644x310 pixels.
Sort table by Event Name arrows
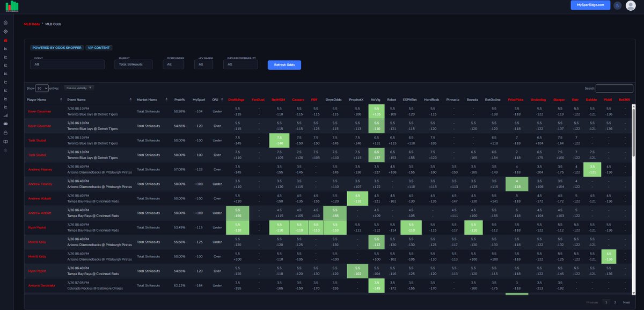pos(130,99)
